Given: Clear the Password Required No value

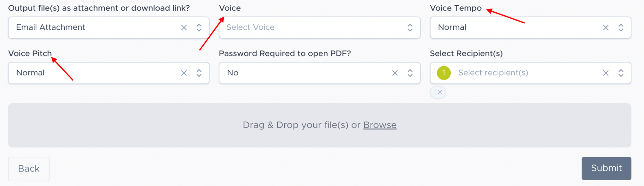Looking at the screenshot, I should point(395,73).
